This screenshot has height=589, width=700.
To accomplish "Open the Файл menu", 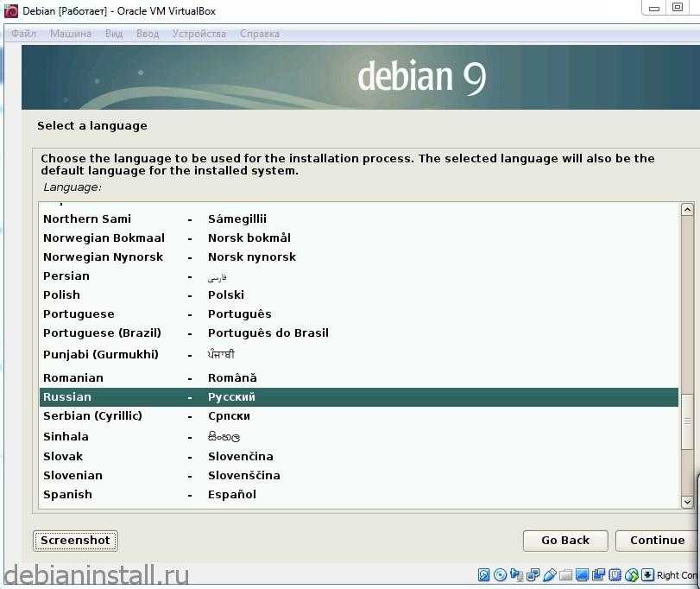I will [x=23, y=34].
